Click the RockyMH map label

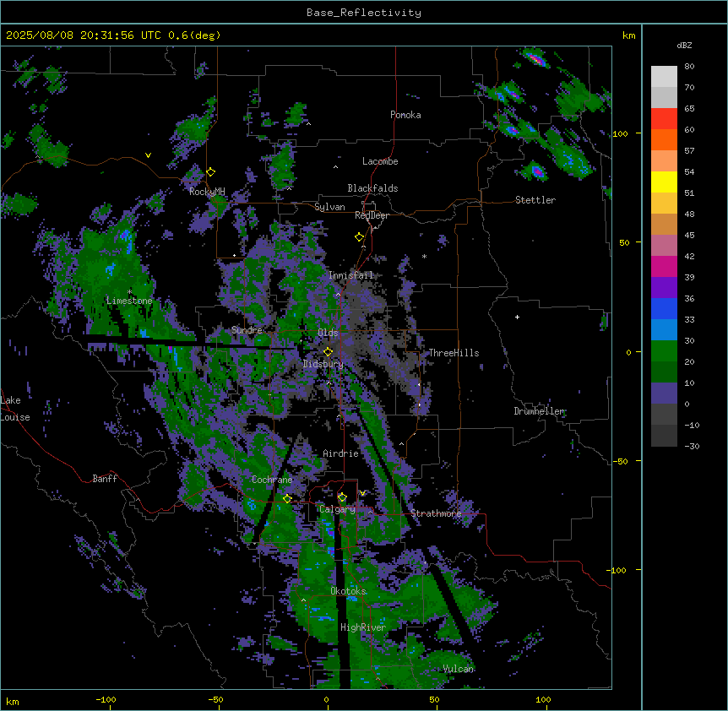click(x=207, y=192)
